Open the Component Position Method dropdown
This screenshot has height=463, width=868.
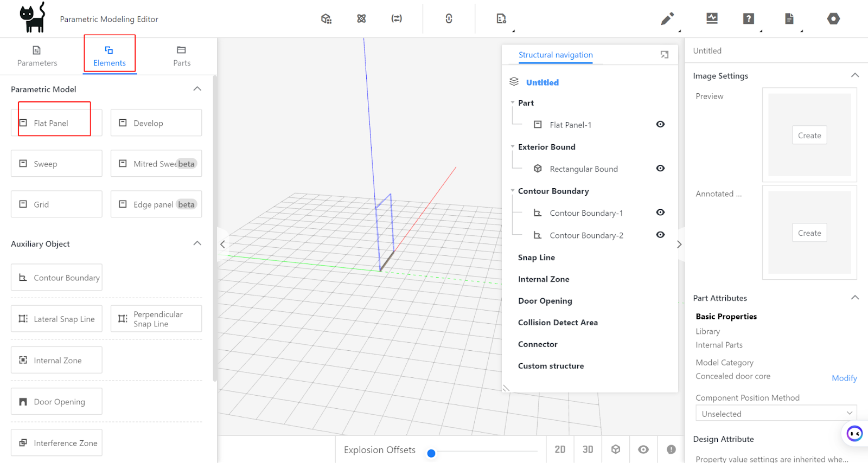[776, 413]
